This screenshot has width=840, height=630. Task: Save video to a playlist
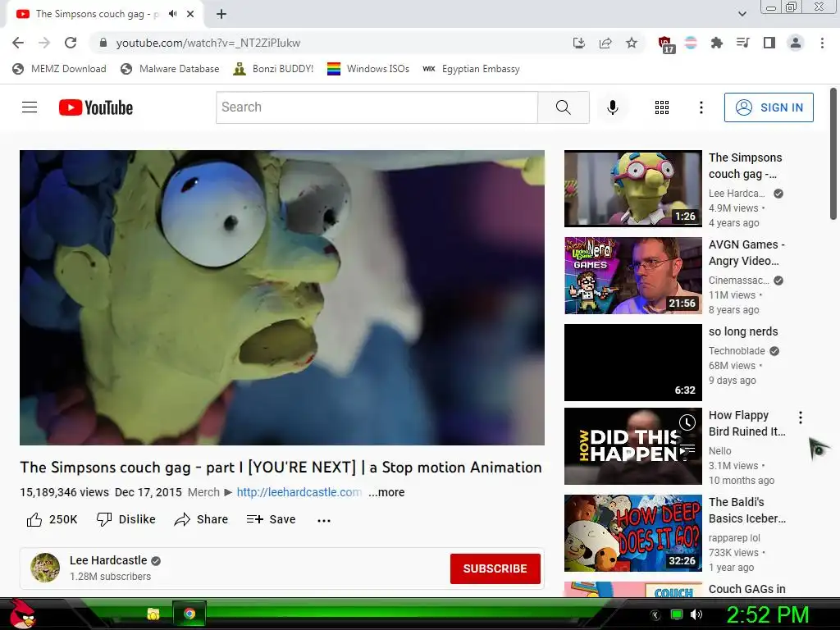point(271,519)
